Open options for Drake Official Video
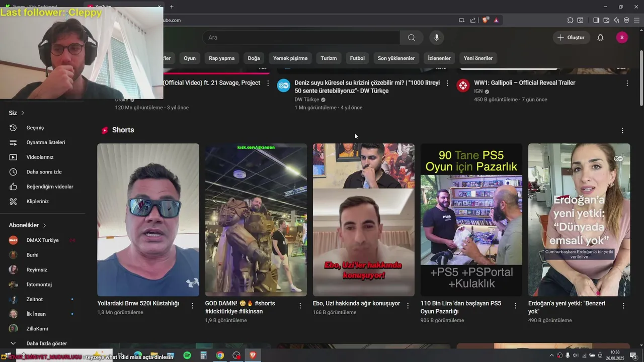Viewport: 644px width, 362px height. [x=268, y=83]
